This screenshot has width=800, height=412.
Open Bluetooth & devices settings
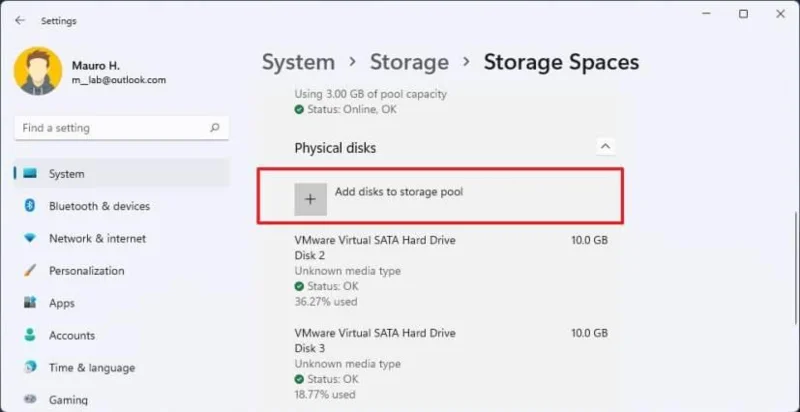(121, 206)
